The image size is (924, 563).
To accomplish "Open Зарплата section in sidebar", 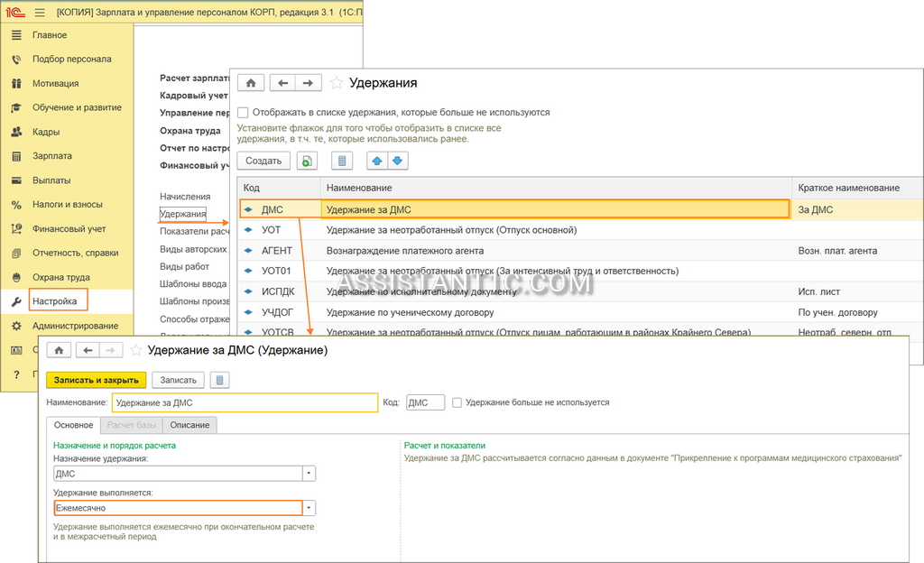I will [x=51, y=156].
